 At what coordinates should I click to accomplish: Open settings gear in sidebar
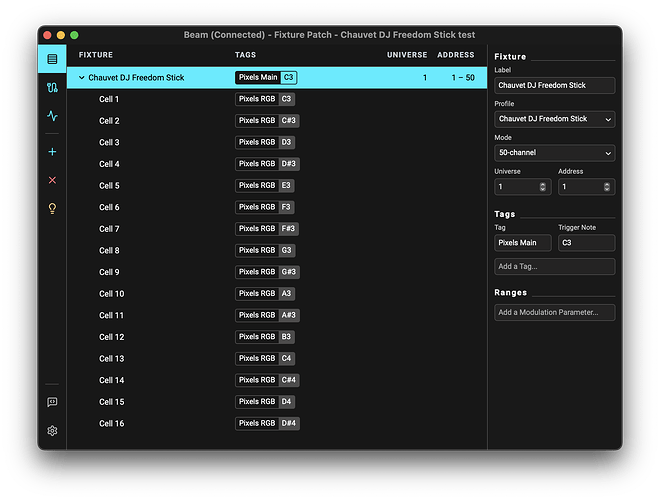[x=52, y=431]
